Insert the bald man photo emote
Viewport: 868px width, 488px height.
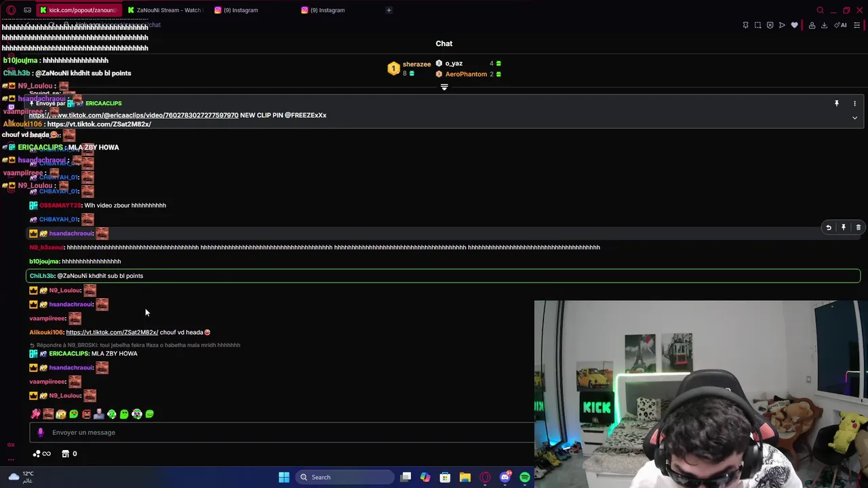[x=99, y=413]
